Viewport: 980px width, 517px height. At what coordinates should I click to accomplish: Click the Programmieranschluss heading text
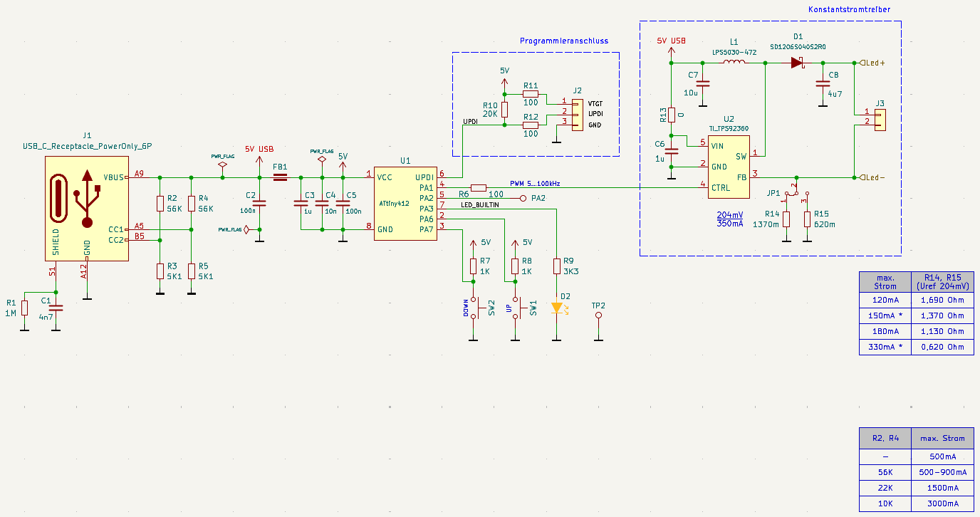pyautogui.click(x=564, y=41)
